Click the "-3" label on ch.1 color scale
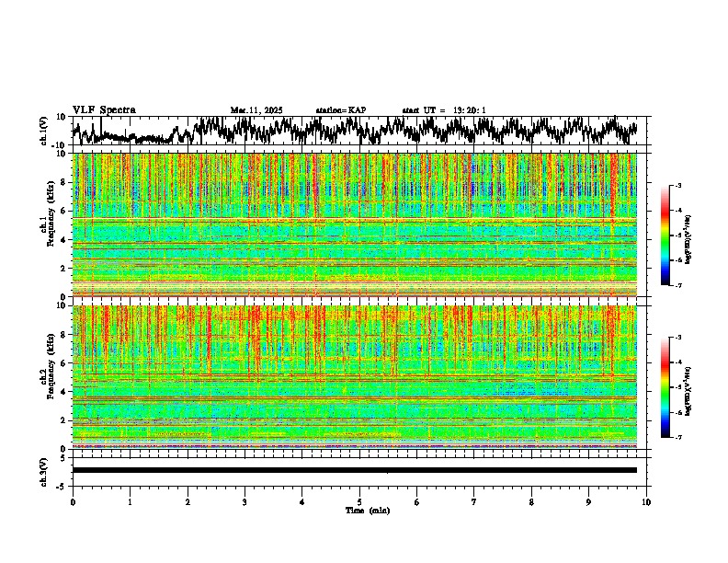The height and width of the screenshot is (563, 728). [x=677, y=185]
